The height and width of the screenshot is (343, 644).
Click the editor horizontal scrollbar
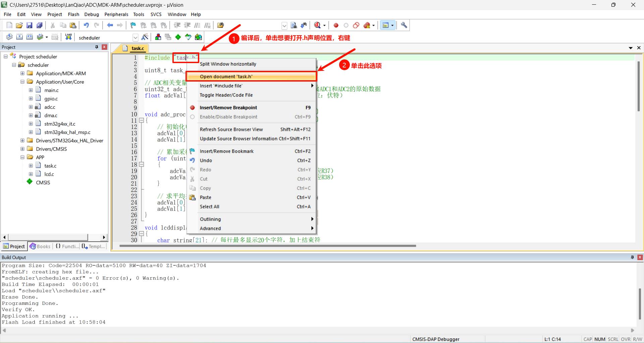(x=268, y=246)
